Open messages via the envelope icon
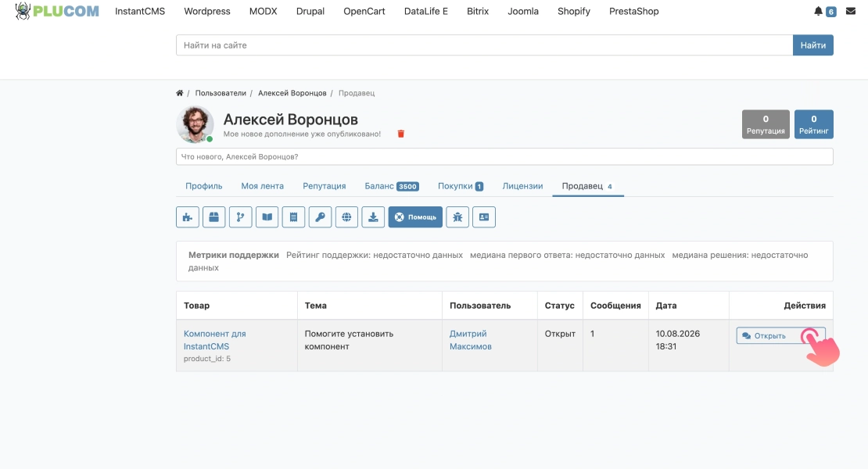Image resolution: width=868 pixels, height=469 pixels. click(x=851, y=11)
